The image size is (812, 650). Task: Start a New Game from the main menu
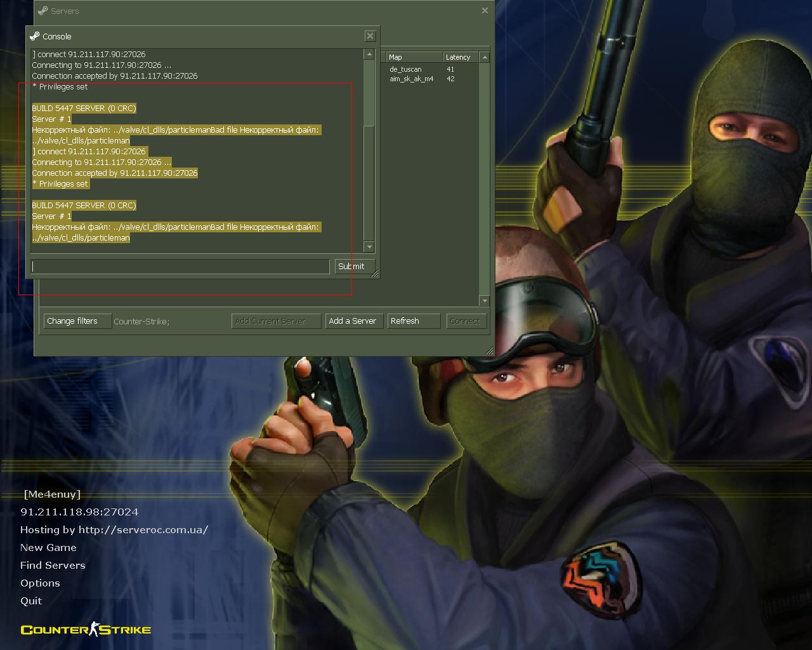(48, 547)
